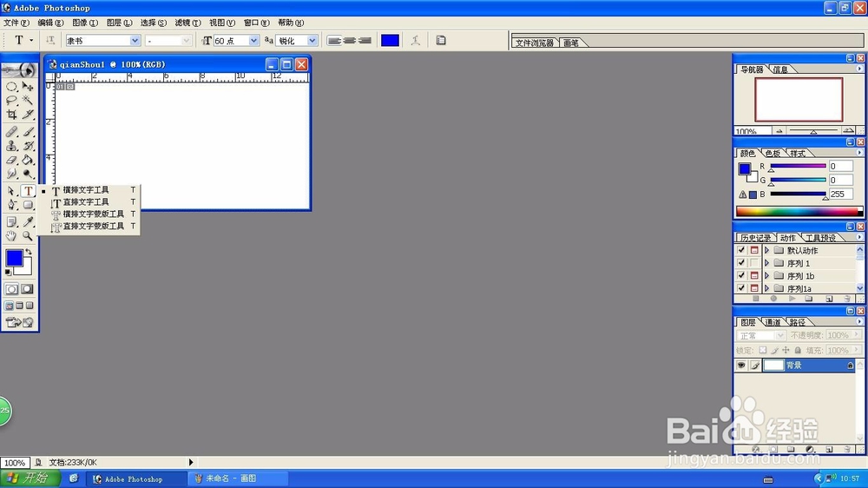The image size is (868, 488).
Task: Open the 文件浏览器 palette well tab
Action: [x=535, y=43]
